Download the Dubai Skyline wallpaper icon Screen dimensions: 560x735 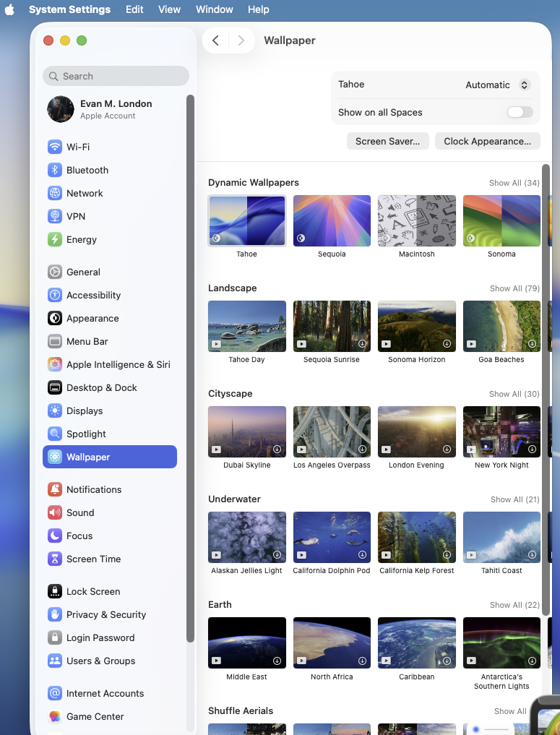(277, 449)
